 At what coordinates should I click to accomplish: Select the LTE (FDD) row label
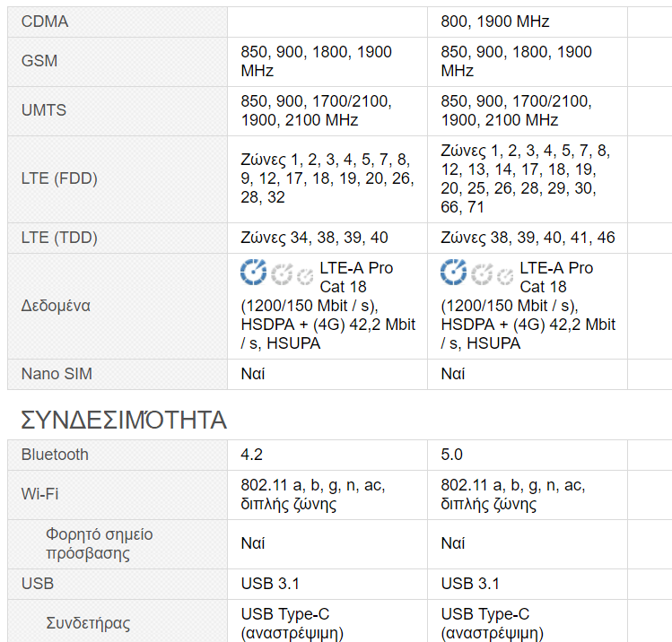59,178
